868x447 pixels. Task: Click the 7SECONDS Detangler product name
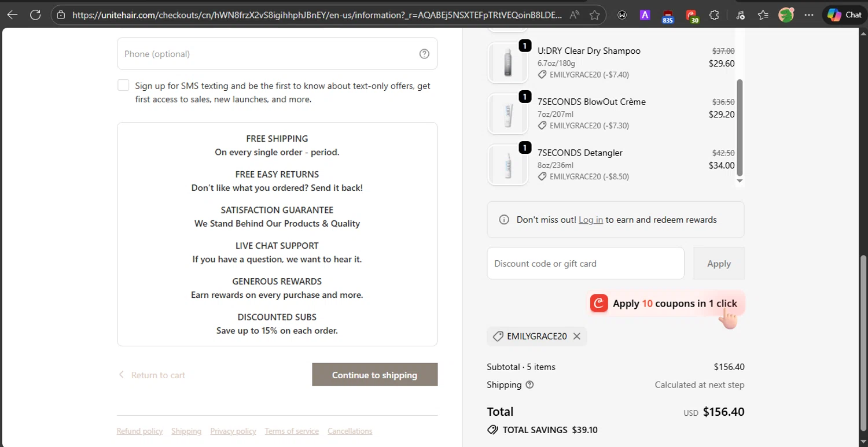click(580, 153)
